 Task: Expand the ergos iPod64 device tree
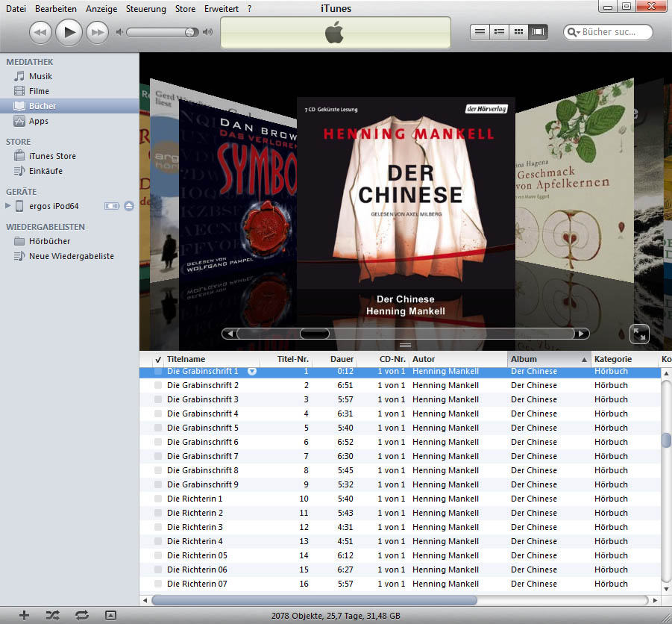tap(7, 206)
